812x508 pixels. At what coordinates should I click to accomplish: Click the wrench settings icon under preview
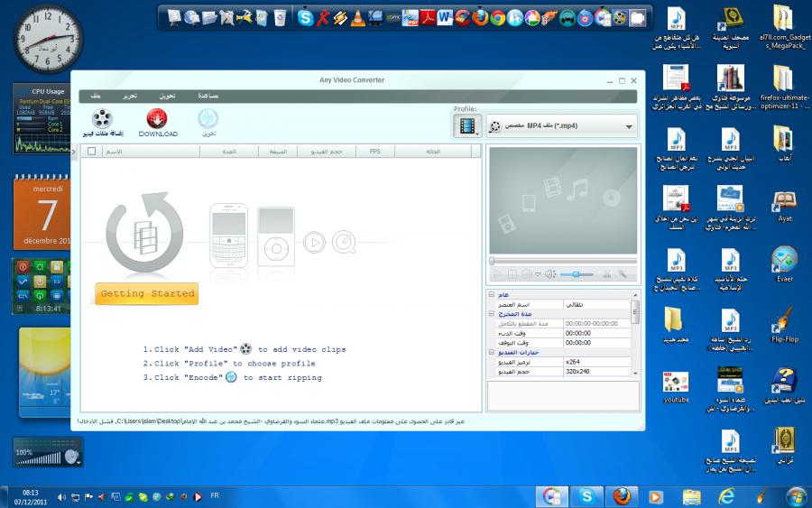[x=622, y=273]
